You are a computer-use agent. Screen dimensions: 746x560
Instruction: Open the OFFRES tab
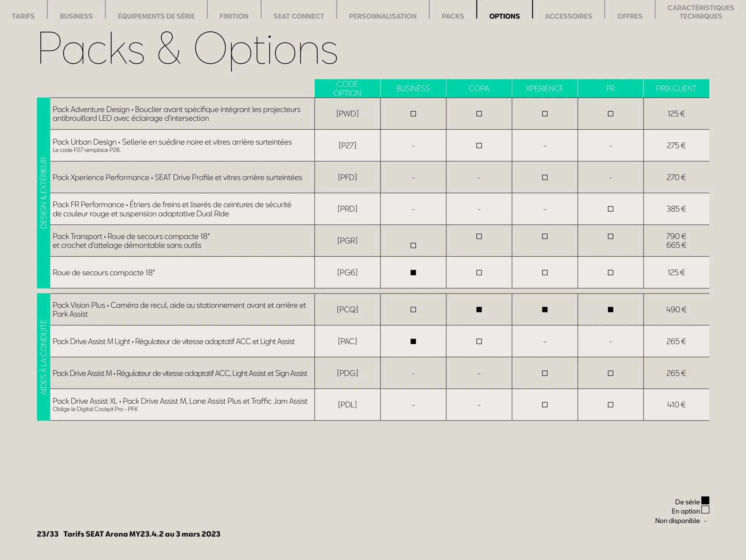(x=630, y=16)
